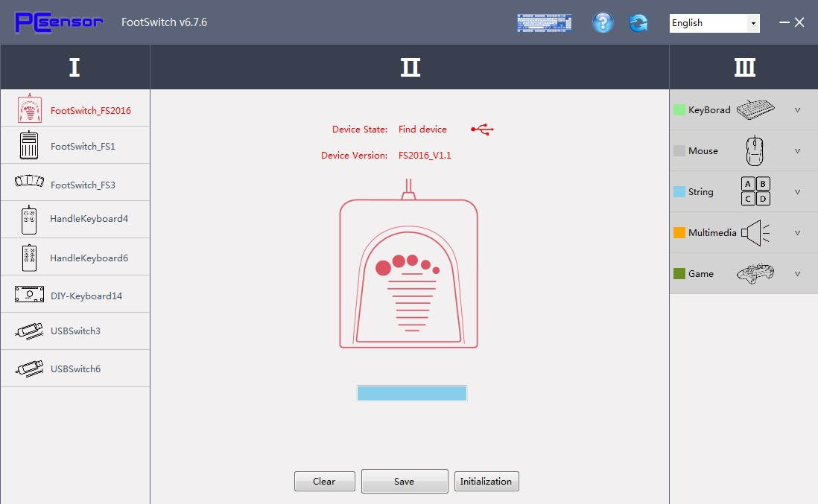
Task: Select the FootSwitch_FS2016 device icon
Action: pyautogui.click(x=30, y=109)
